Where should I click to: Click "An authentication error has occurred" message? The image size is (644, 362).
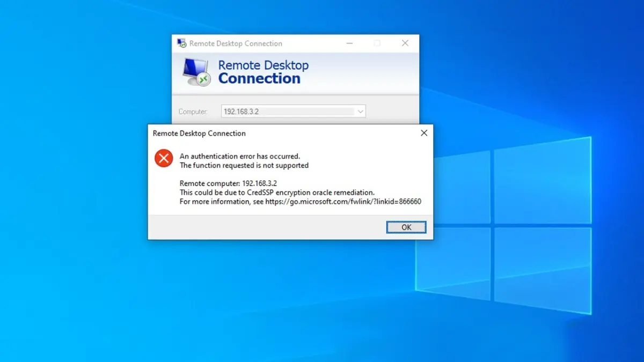pos(239,156)
